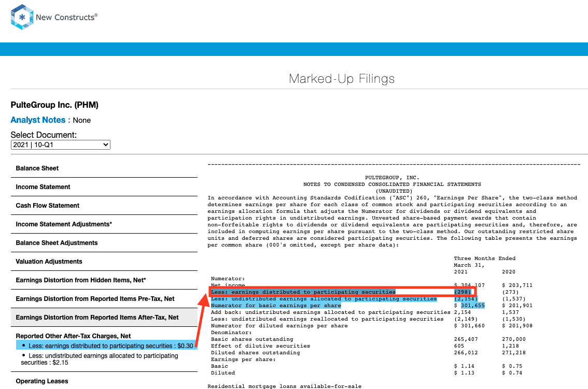The width and height of the screenshot is (588, 389).
Task: Click 'Residential mortgage loans available-for-sale' text
Action: pos(285,386)
